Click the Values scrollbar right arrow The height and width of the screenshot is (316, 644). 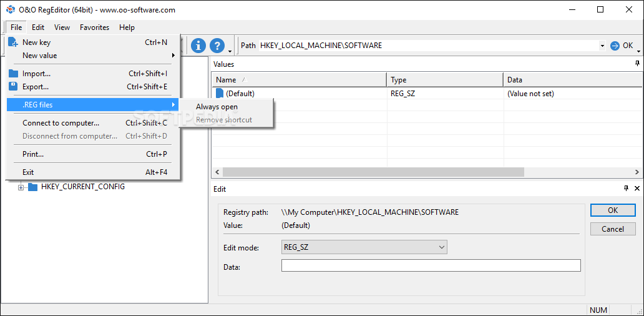coord(637,172)
